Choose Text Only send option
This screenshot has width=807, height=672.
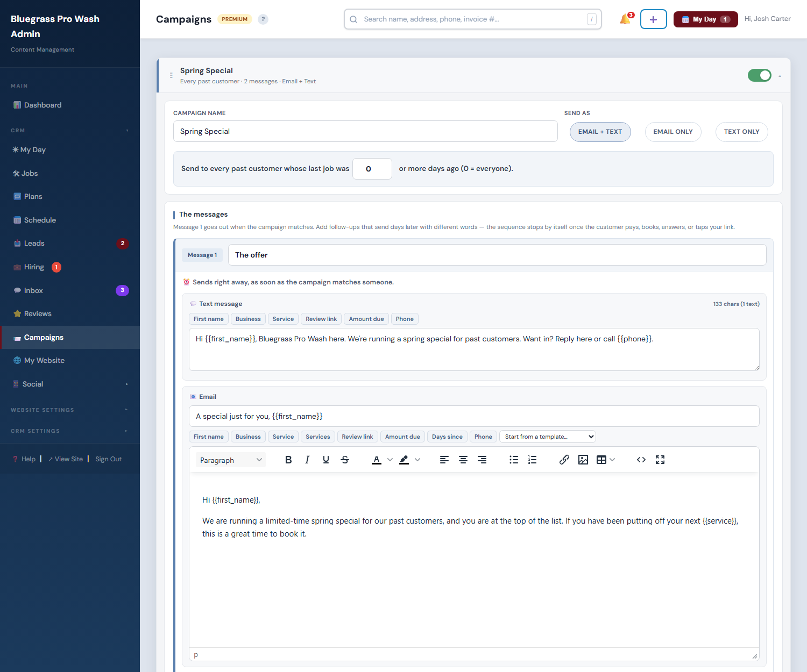click(x=742, y=132)
